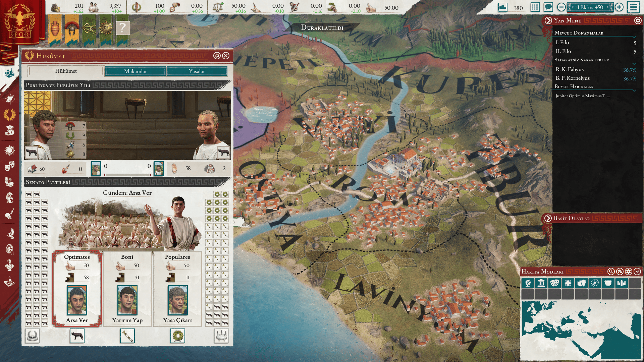Collapse the Yan Menü side panel
Image resolution: width=644 pixels, height=362 pixels.
[x=548, y=21]
